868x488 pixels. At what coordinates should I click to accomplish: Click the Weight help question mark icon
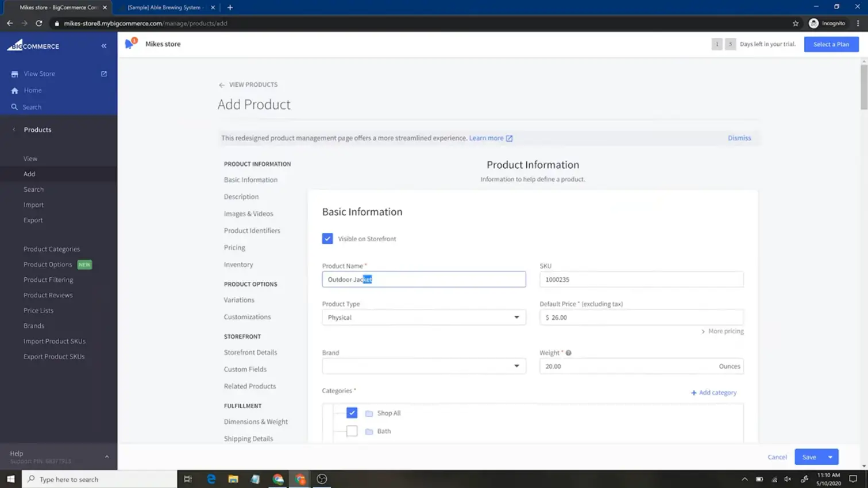568,353
